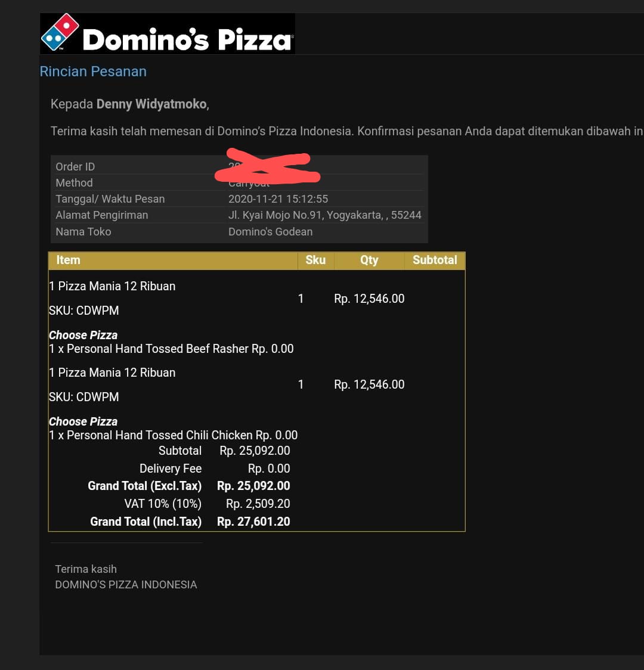Click the 'Delivery Fee' label
Image resolution: width=644 pixels, height=670 pixels.
(x=171, y=469)
